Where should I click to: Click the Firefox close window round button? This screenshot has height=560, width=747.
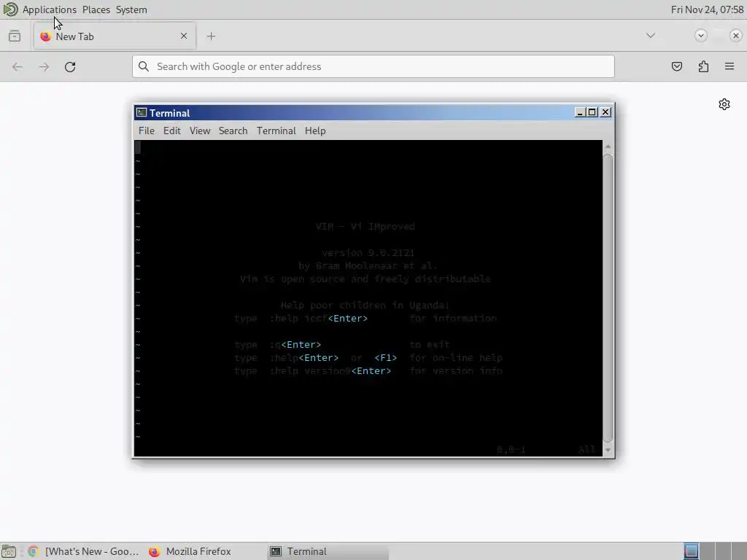tap(735, 36)
